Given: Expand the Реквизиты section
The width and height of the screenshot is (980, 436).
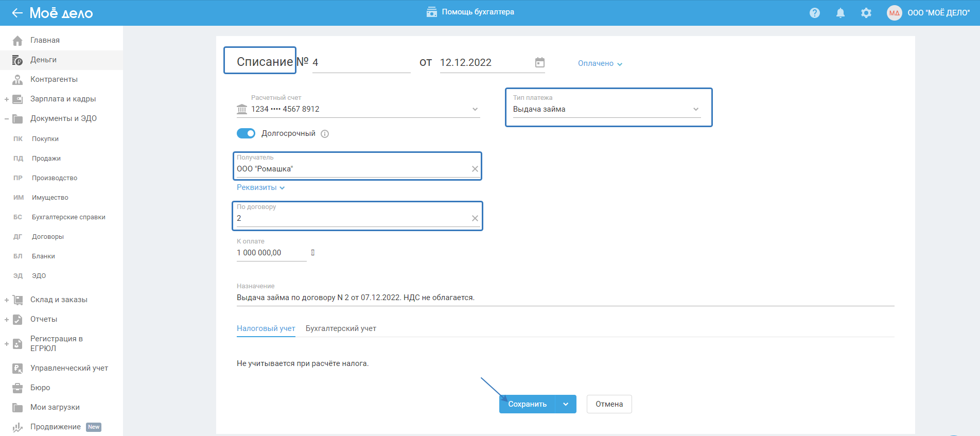Looking at the screenshot, I should click(260, 187).
